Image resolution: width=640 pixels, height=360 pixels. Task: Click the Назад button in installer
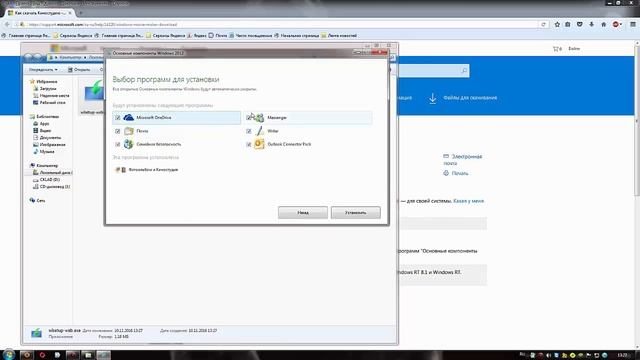[x=303, y=213]
